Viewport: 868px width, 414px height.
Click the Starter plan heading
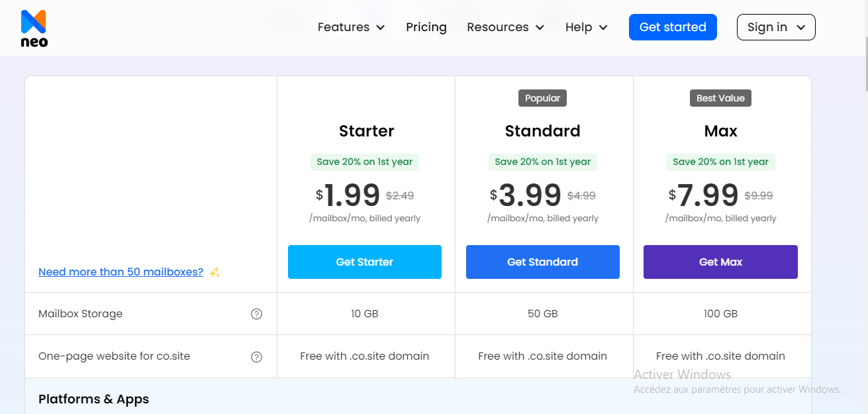click(367, 131)
